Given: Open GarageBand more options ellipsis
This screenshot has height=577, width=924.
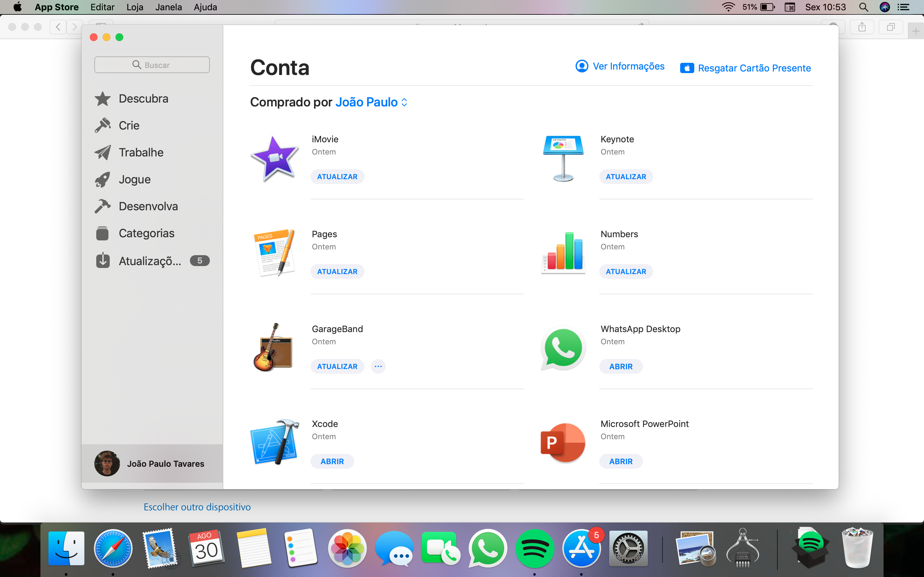Looking at the screenshot, I should coord(378,366).
